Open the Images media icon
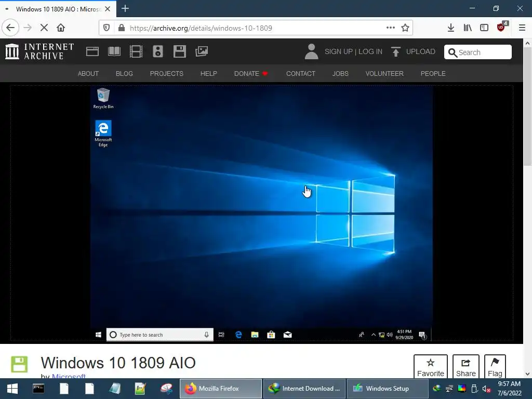Screen dimensions: 532x399 coord(202,51)
